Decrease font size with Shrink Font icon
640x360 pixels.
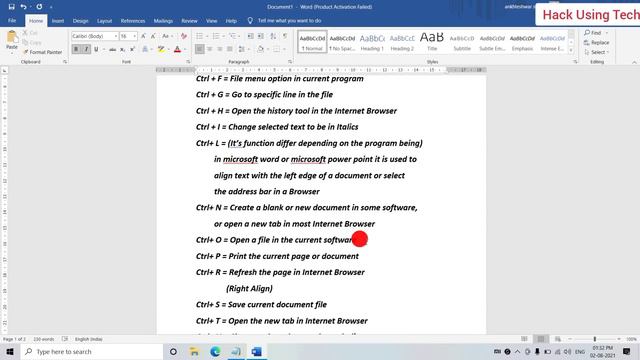153,36
